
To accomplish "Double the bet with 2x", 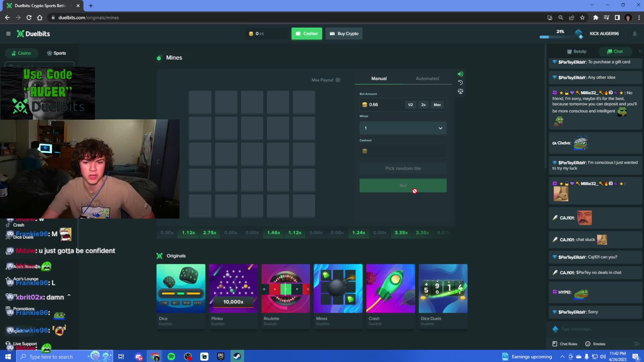I will coord(423,105).
